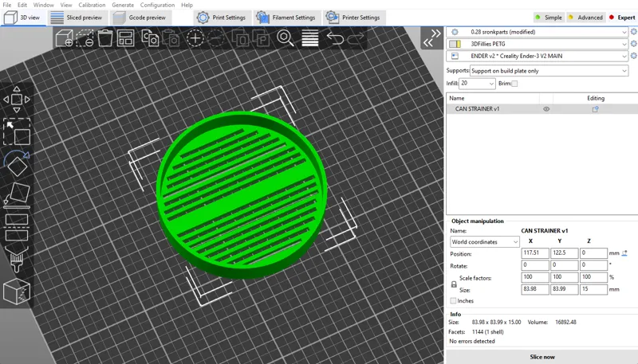This screenshot has height=364, width=638.
Task: Select the Place on face tool
Action: (17, 195)
